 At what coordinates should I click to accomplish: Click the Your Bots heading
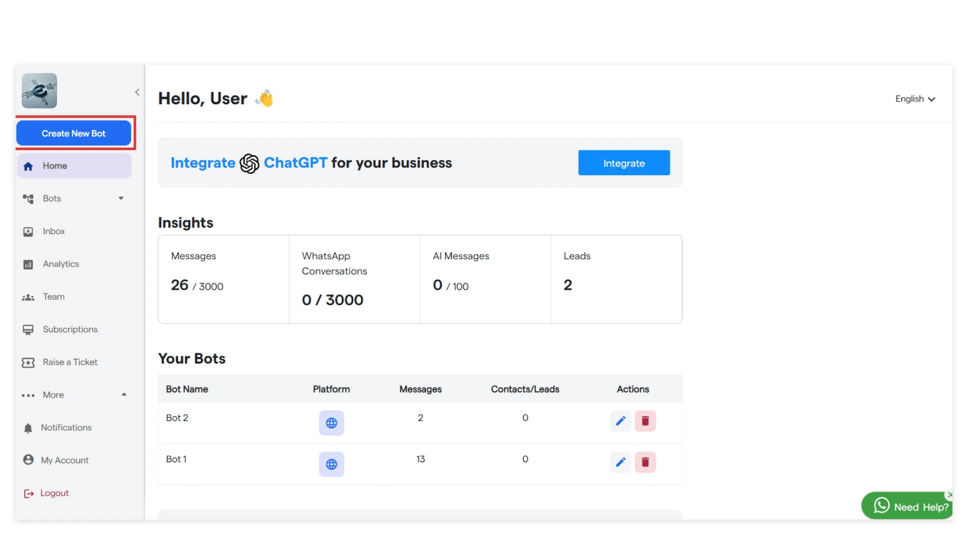pyautogui.click(x=192, y=359)
